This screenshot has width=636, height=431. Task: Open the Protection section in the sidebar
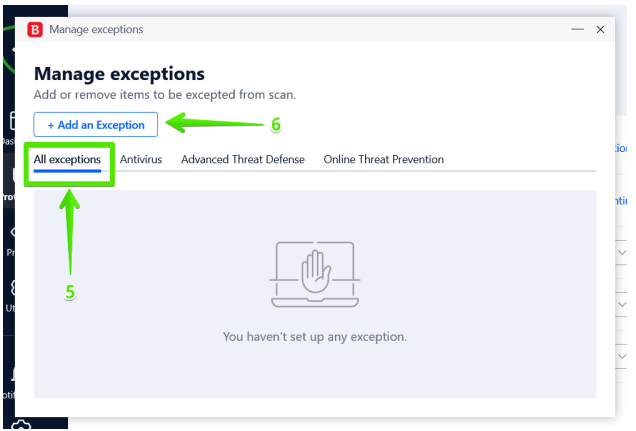9,180
